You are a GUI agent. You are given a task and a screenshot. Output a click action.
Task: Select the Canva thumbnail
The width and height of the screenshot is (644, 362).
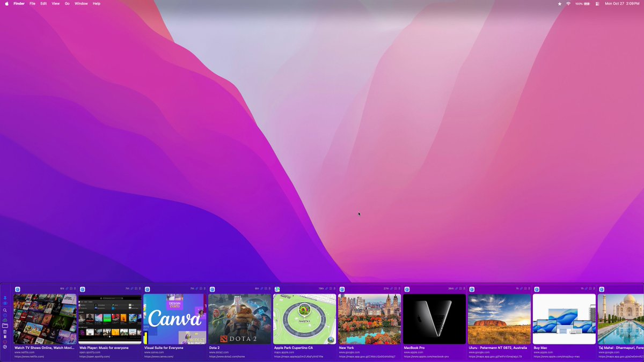point(175,319)
